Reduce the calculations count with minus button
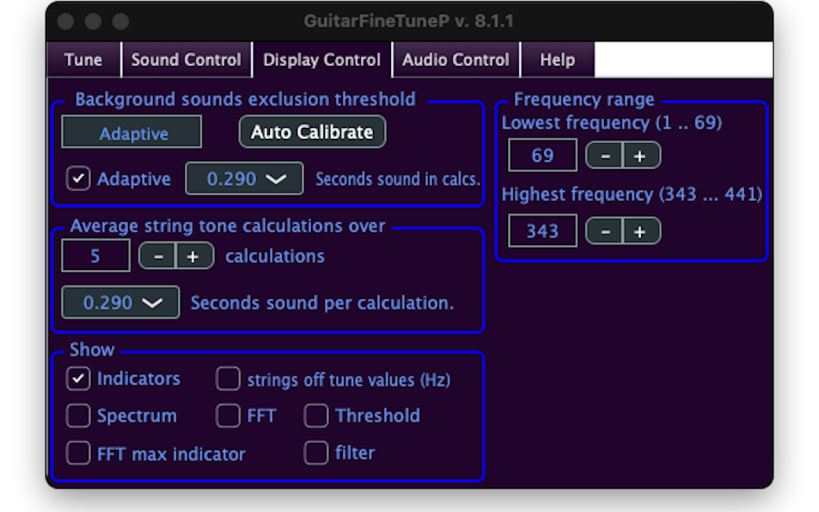The image size is (819, 512). click(158, 256)
